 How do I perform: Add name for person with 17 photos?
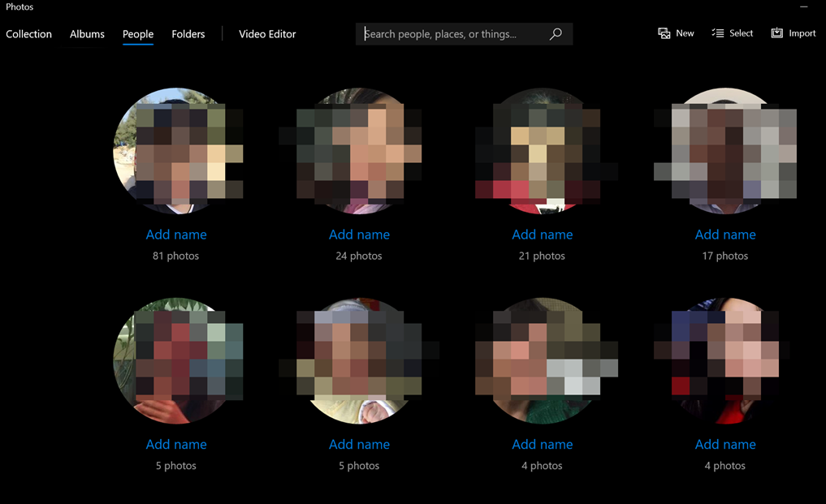(x=725, y=235)
